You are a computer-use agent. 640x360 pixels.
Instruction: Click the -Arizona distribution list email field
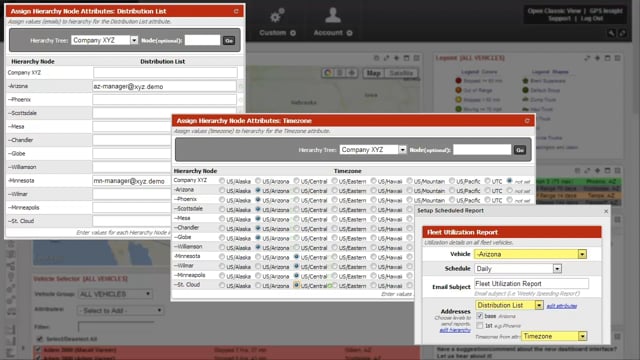[x=164, y=86]
